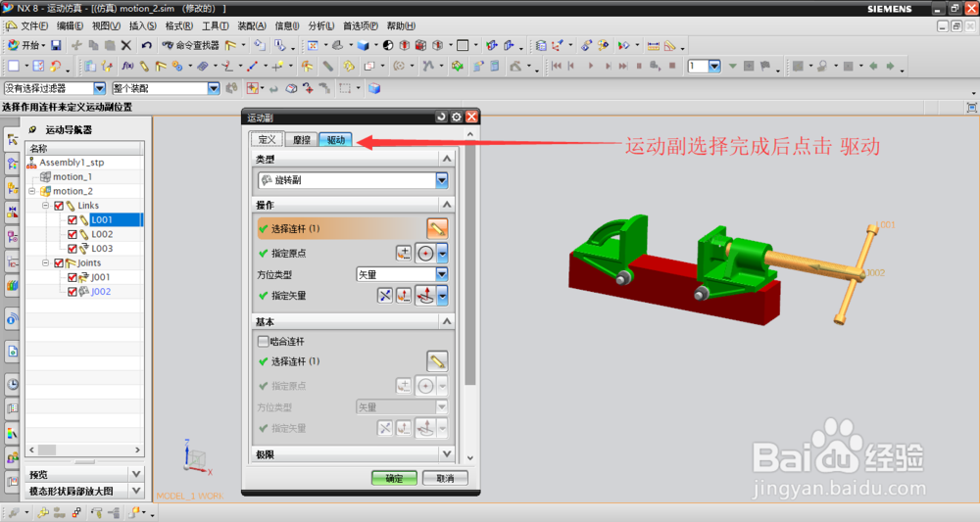Open the 命令查找器 command finder
Viewport: 980px width, 522px height.
(191, 45)
